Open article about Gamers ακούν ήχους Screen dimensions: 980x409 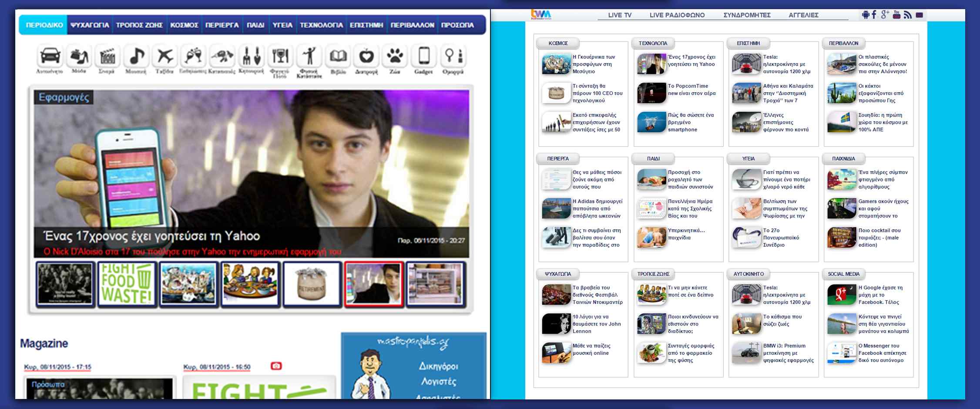[x=883, y=208]
